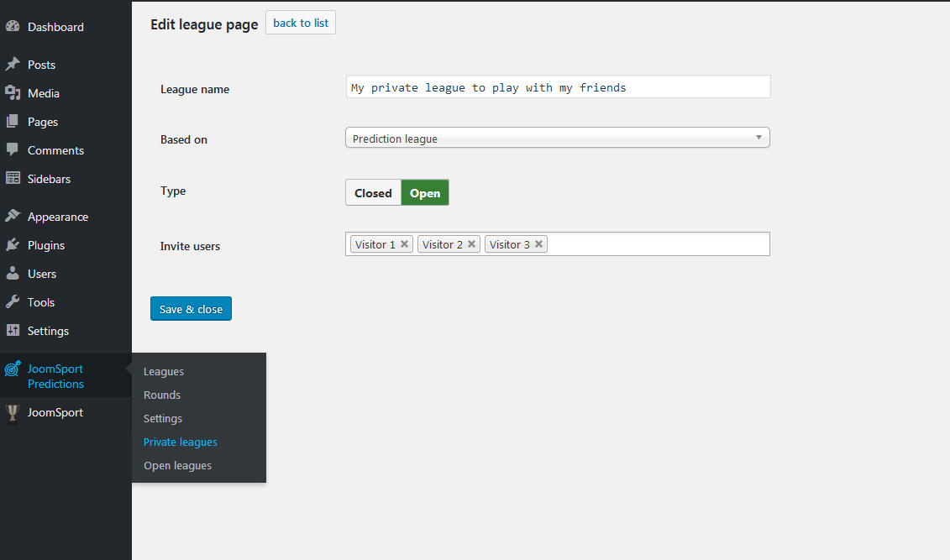950x560 pixels.
Task: Open Rounds submenu item
Action: pos(162,395)
